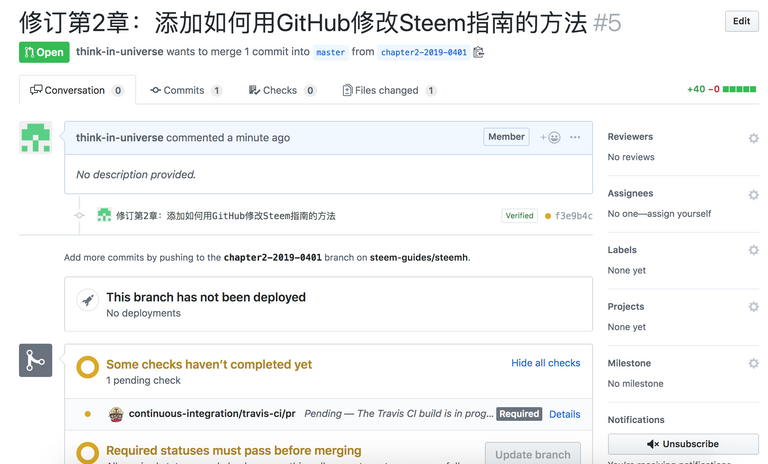
Task: Click the Required label on Travis check
Action: pos(519,414)
